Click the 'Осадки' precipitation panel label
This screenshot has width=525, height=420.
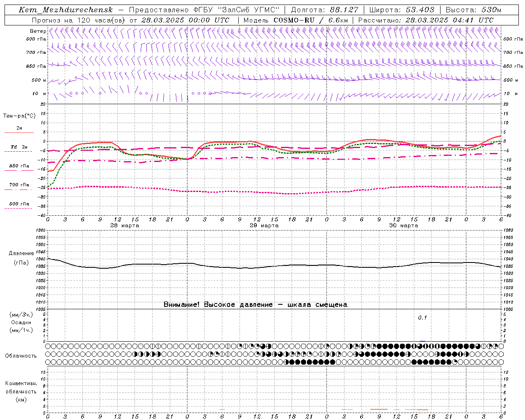pos(21,322)
